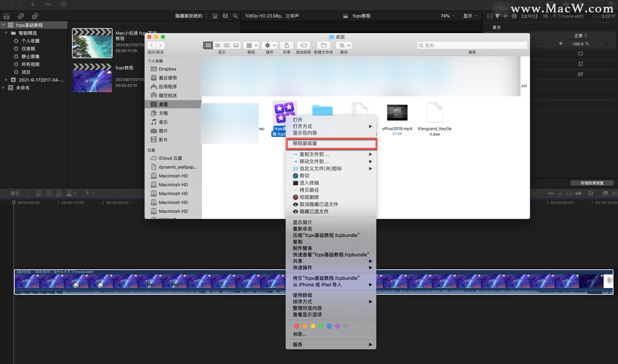Open the 正常 blend mode dropdown
This screenshot has height=364, width=618.
(581, 35)
